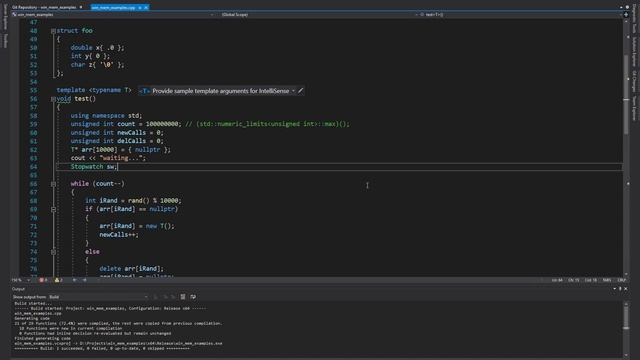The height and width of the screenshot is (360, 640).
Task: Open the Server Explorer side tab
Action: click(x=5, y=17)
